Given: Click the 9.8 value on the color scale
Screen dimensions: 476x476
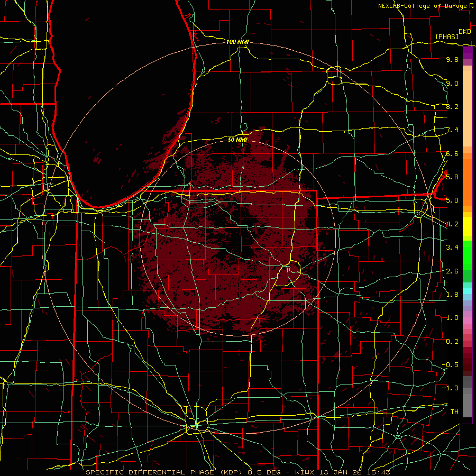Looking at the screenshot, I should click(452, 59).
